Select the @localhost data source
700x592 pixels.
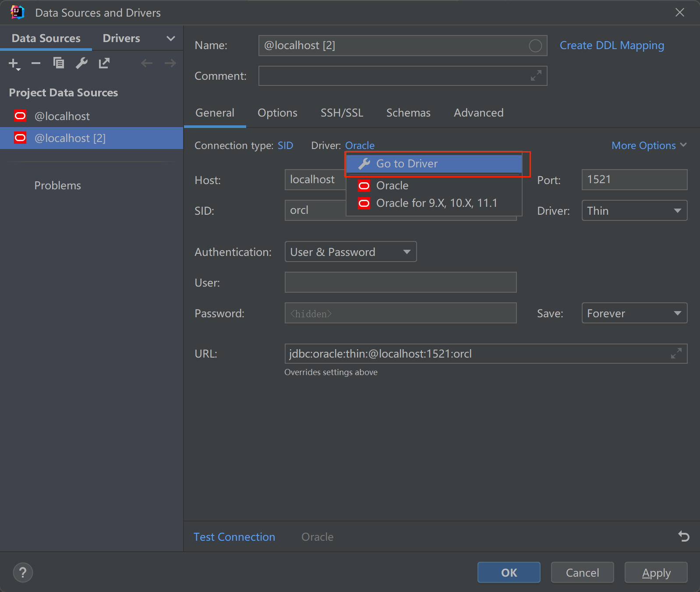tap(92, 116)
